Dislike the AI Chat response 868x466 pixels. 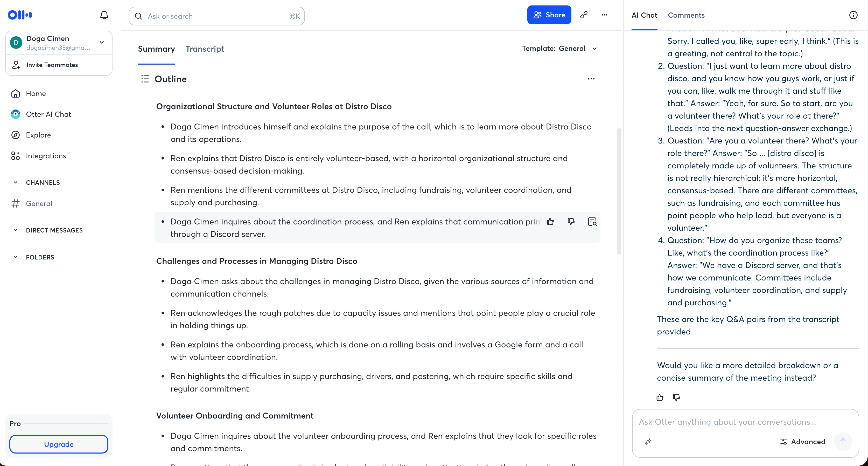click(x=676, y=398)
